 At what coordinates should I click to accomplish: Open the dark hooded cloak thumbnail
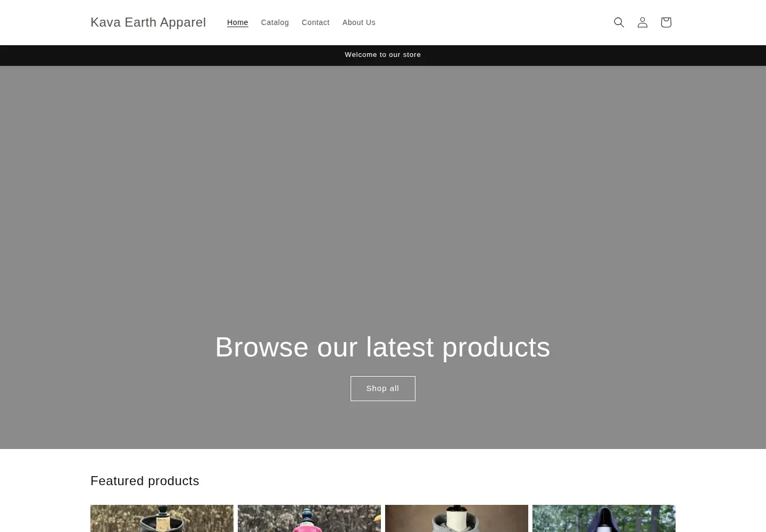point(604,519)
